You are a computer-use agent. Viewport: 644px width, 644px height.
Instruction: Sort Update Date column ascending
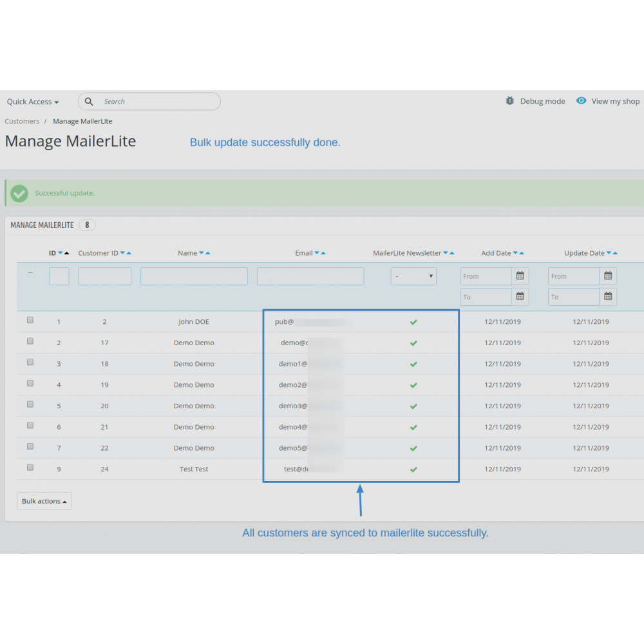(x=615, y=253)
